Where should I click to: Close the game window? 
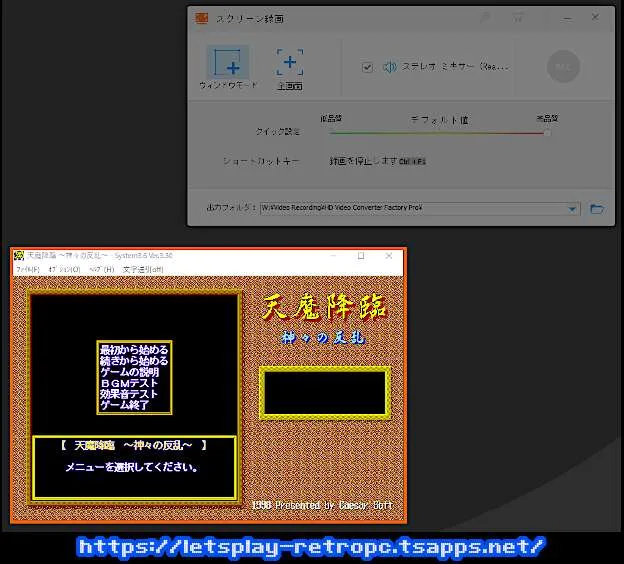coord(389,256)
